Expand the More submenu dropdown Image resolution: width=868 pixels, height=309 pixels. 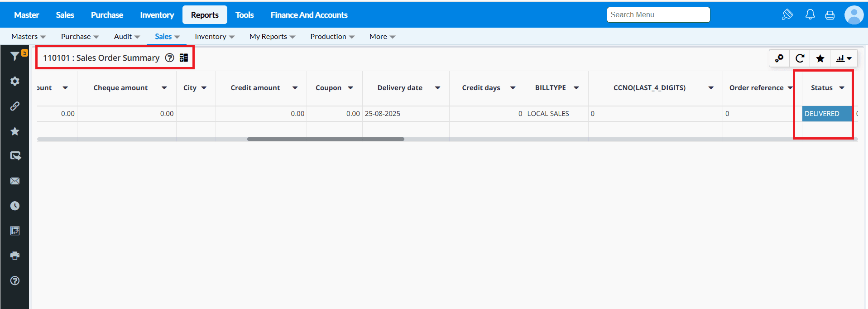[382, 37]
